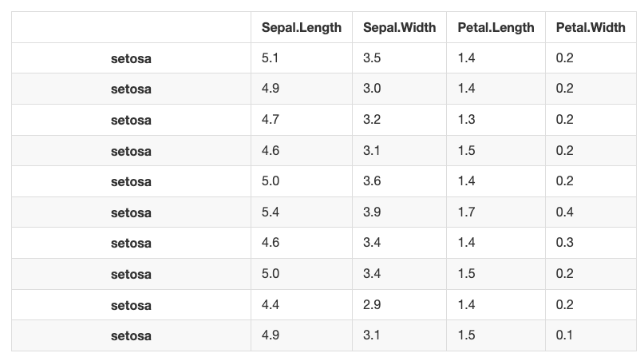Click the Petal.Width cell showing 0.4
The image size is (644, 361).
591,212
